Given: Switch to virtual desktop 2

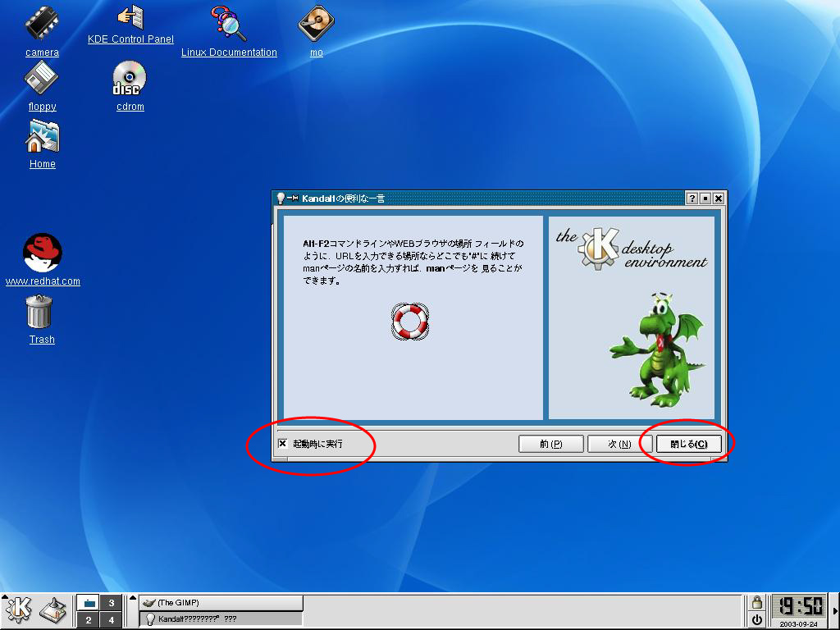Looking at the screenshot, I should pyautogui.click(x=89, y=620).
